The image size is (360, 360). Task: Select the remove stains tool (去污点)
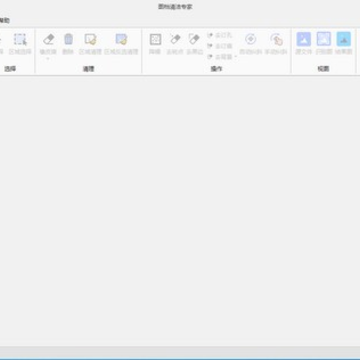click(x=175, y=44)
